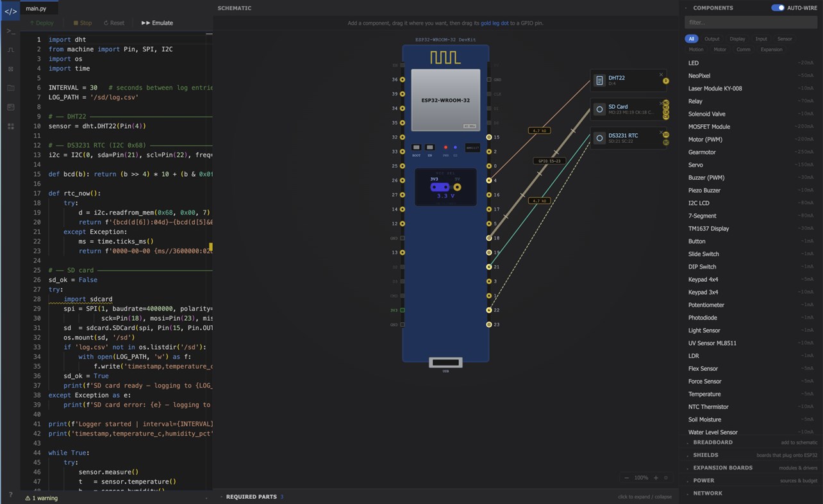Click the 1 warning status indicator
Viewport: 823px width, 504px height.
coord(41,498)
